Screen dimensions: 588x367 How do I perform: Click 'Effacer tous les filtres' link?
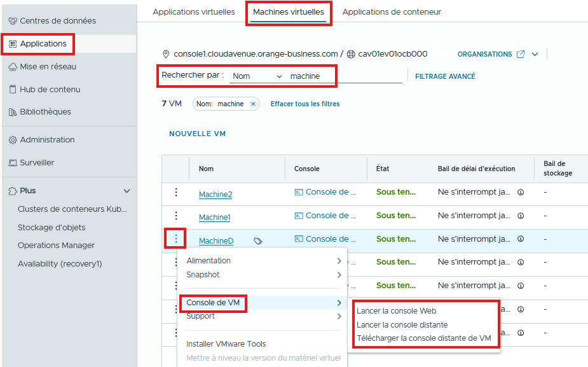click(305, 104)
